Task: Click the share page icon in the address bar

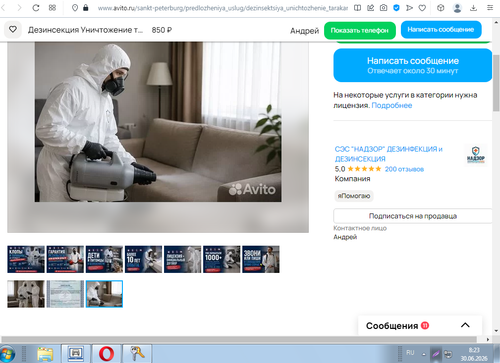Action: click(x=370, y=8)
